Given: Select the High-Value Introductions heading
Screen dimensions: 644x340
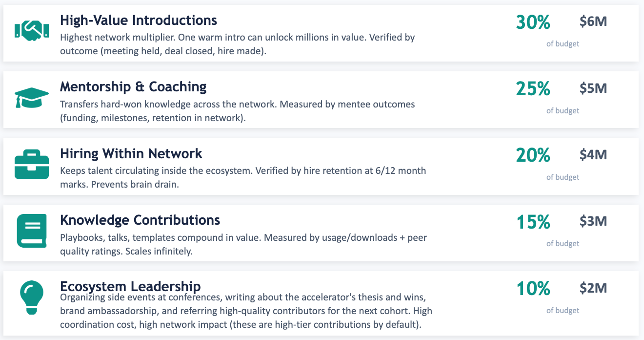Looking at the screenshot, I should click(139, 20).
